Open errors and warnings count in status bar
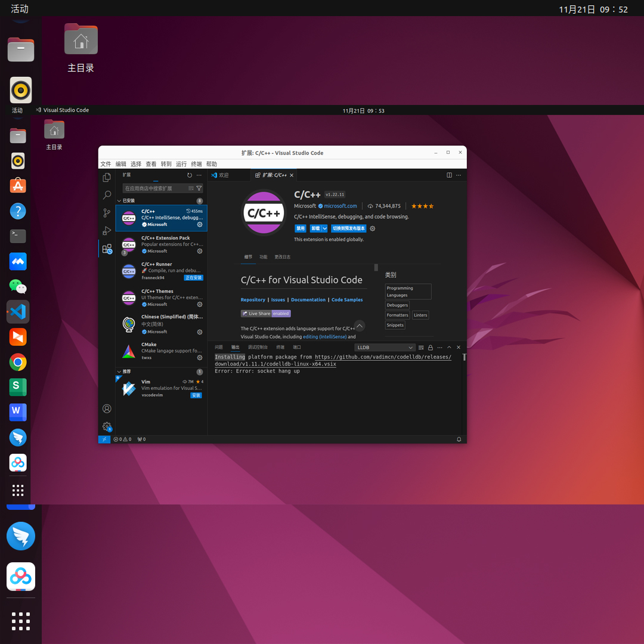The height and width of the screenshot is (644, 644). (x=122, y=439)
